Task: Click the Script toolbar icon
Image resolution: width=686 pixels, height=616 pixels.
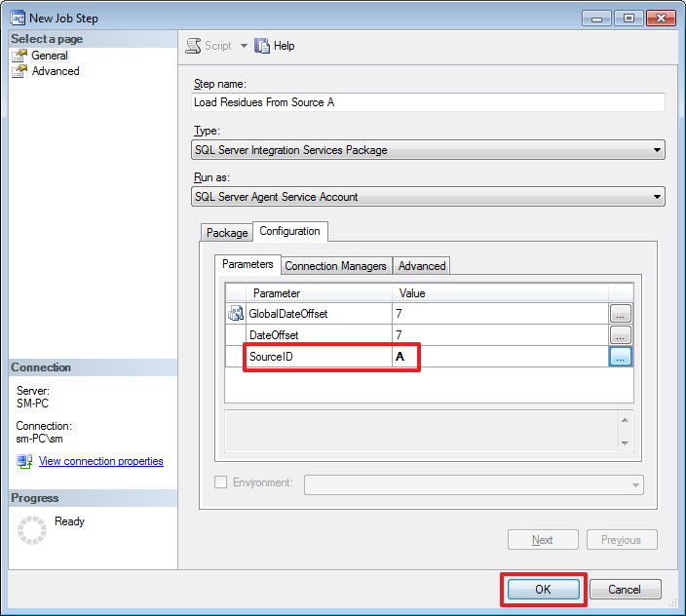Action: click(193, 46)
